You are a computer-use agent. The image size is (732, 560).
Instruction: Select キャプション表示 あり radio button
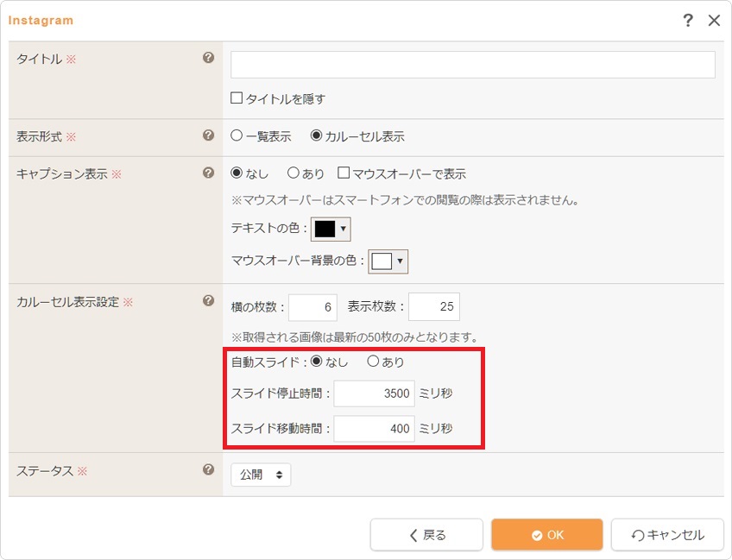tap(293, 173)
